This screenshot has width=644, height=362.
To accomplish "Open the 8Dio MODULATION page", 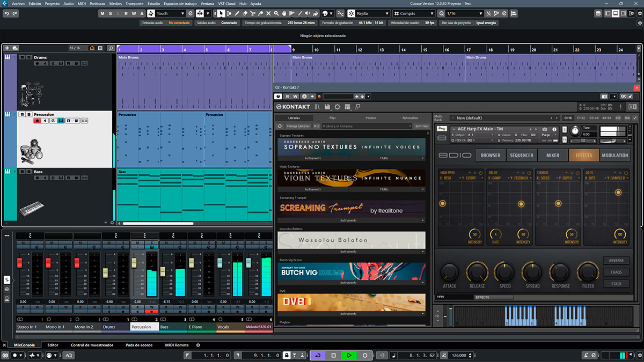I will pos(615,156).
